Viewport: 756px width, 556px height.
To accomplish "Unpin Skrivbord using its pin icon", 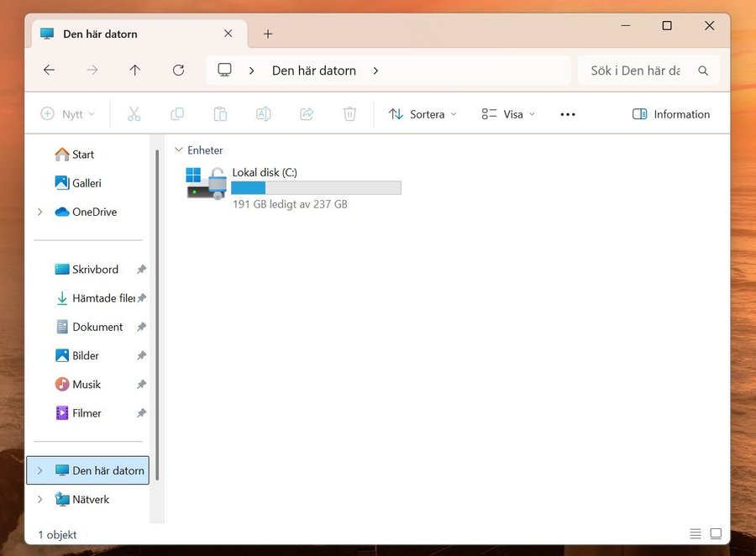I will pyautogui.click(x=141, y=270).
